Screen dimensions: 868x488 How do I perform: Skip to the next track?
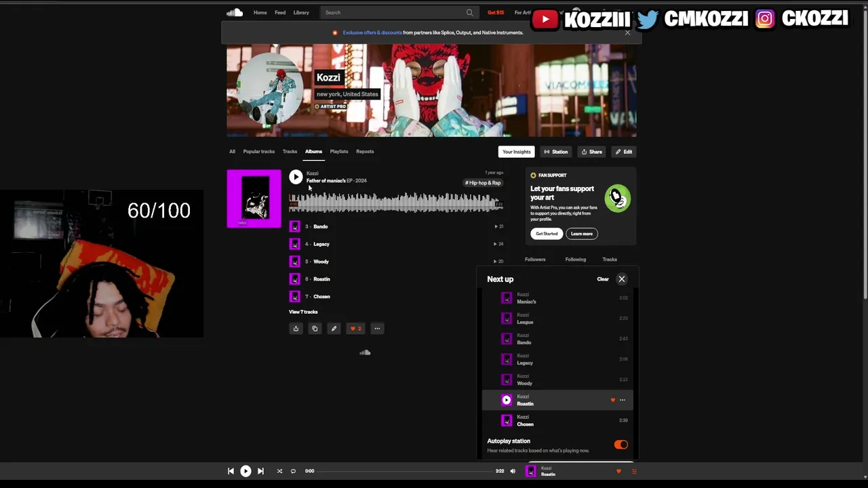tap(260, 471)
